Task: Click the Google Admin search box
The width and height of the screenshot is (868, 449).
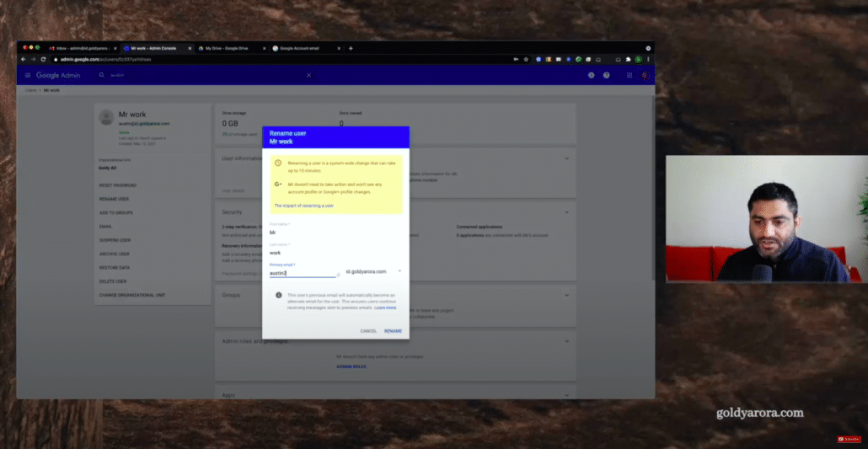Action: 205,75
